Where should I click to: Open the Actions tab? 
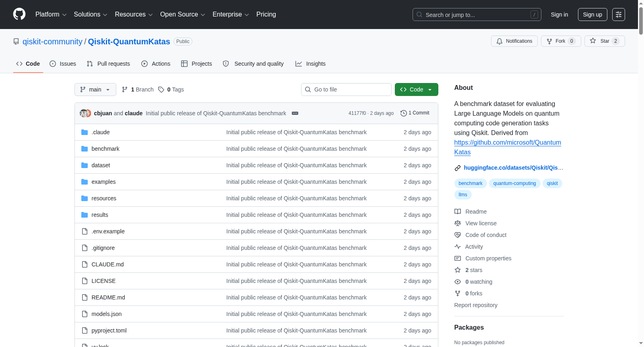click(x=156, y=64)
